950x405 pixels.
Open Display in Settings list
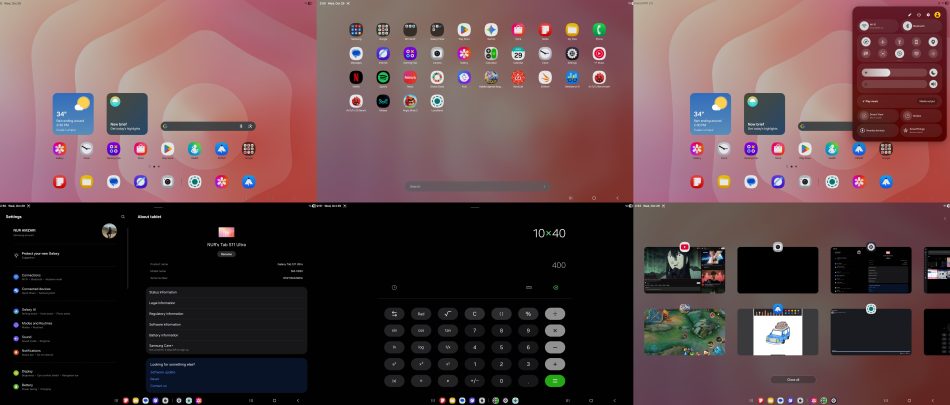pos(64,372)
